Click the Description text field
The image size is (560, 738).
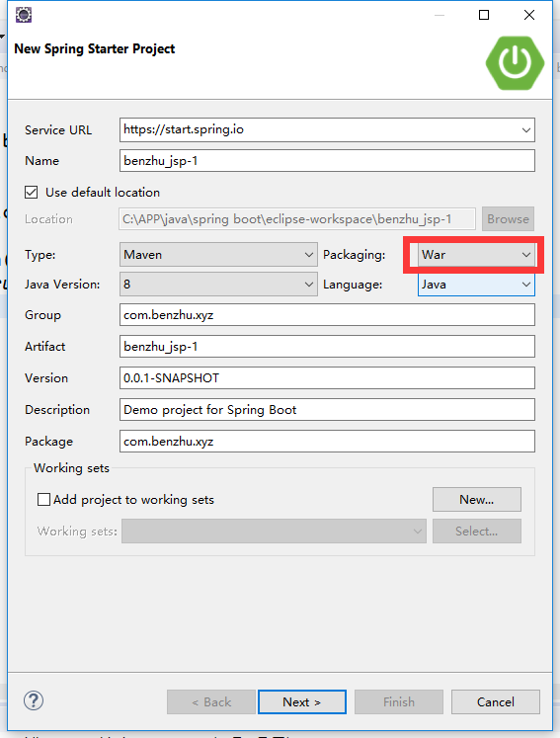327,409
